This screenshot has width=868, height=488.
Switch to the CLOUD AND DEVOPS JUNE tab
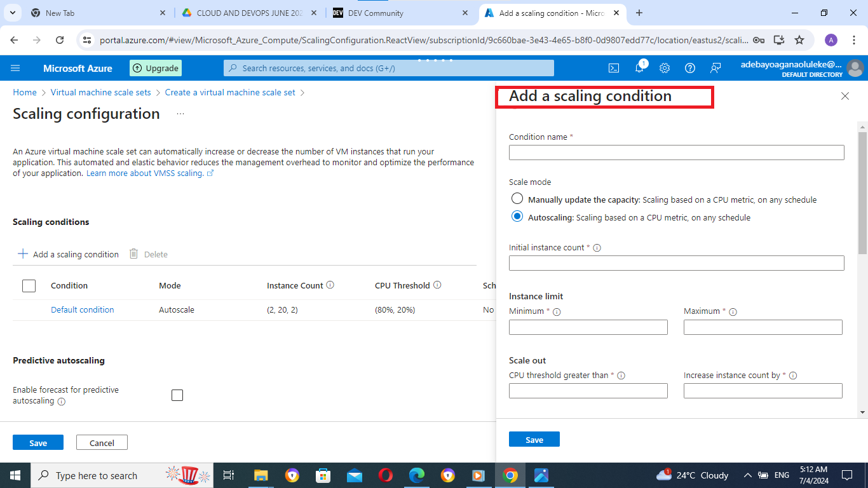point(249,13)
